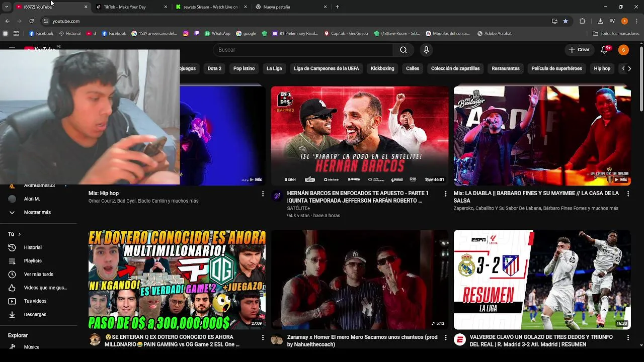Start voice search with the microphone
The height and width of the screenshot is (362, 644).
(x=426, y=50)
